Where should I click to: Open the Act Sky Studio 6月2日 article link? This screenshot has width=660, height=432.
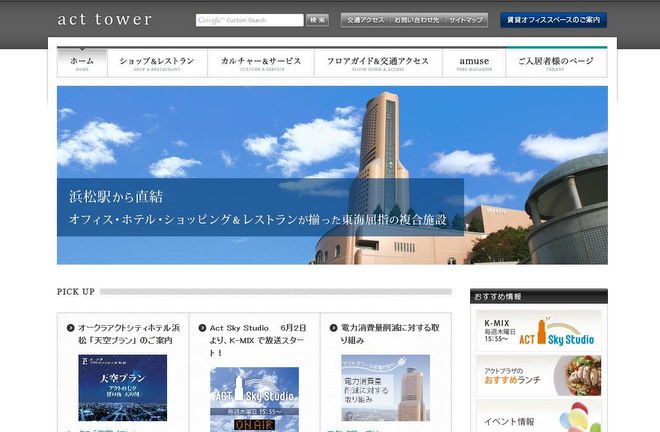[257, 340]
